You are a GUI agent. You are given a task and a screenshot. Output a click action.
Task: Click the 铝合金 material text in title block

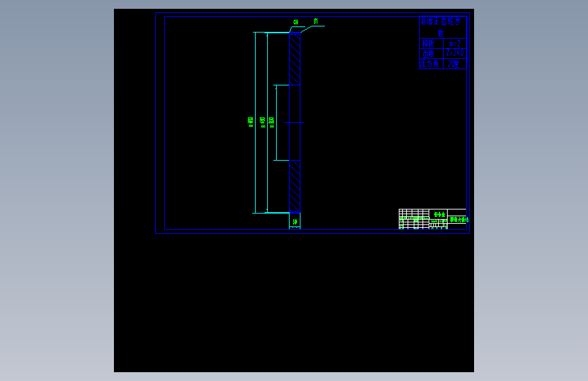point(439,214)
